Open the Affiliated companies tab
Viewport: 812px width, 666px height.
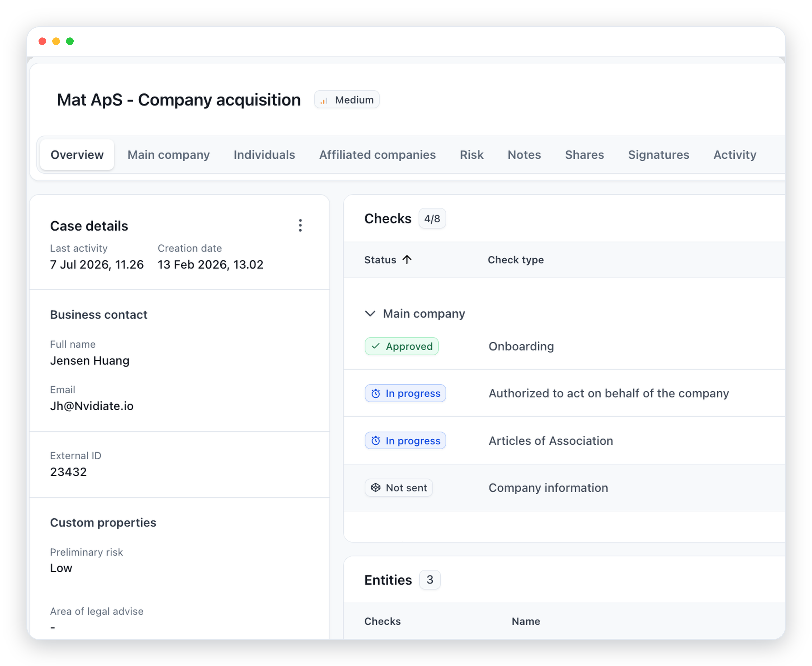click(x=377, y=155)
